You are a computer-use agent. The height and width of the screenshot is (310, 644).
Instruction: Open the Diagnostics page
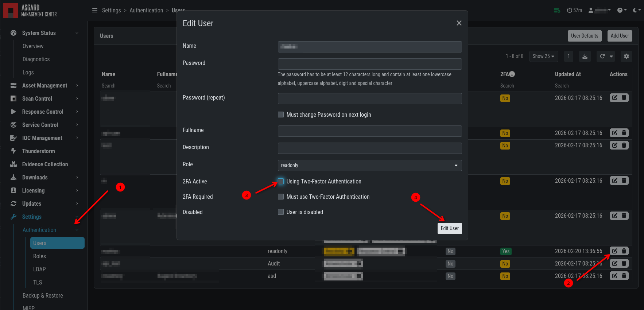(x=36, y=59)
